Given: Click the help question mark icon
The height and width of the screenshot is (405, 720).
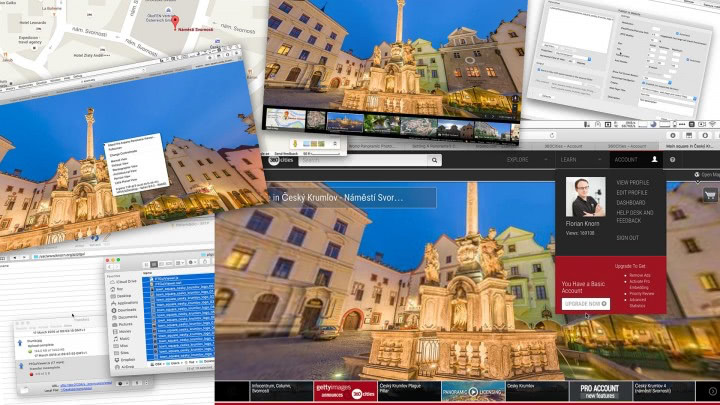Looking at the screenshot, I should click(x=673, y=159).
